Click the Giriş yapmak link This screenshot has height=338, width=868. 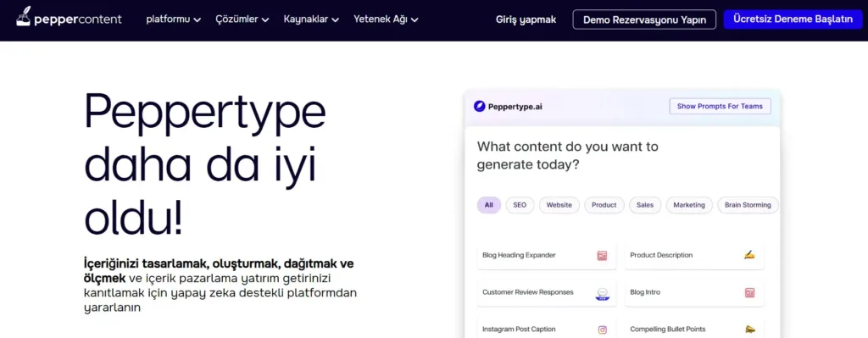pos(526,19)
